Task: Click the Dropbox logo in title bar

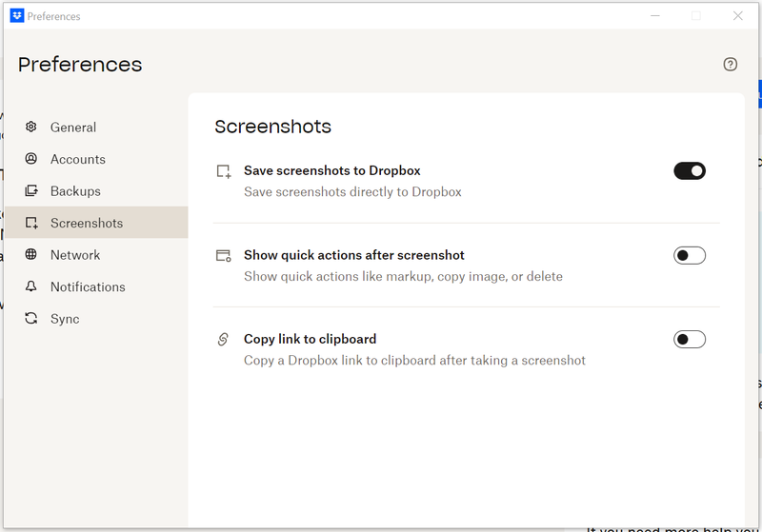Action: tap(16, 16)
